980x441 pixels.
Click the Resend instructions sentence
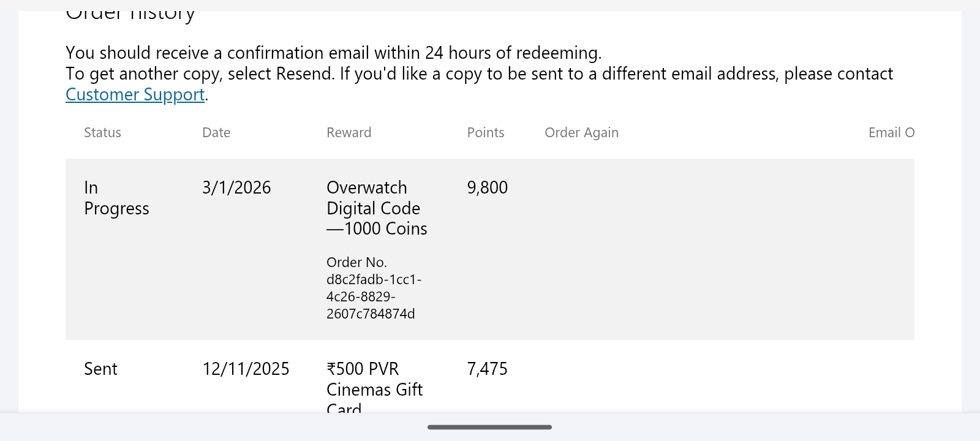click(x=479, y=73)
